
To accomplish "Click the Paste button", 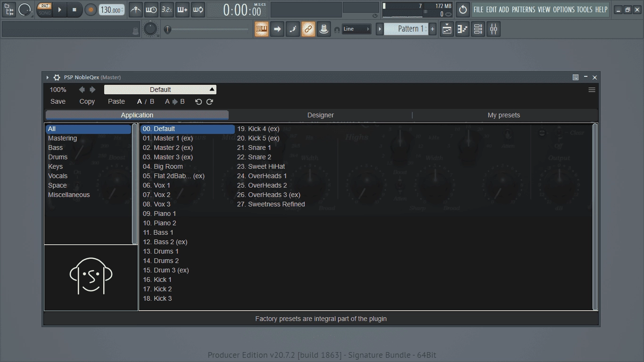I will 116,101.
